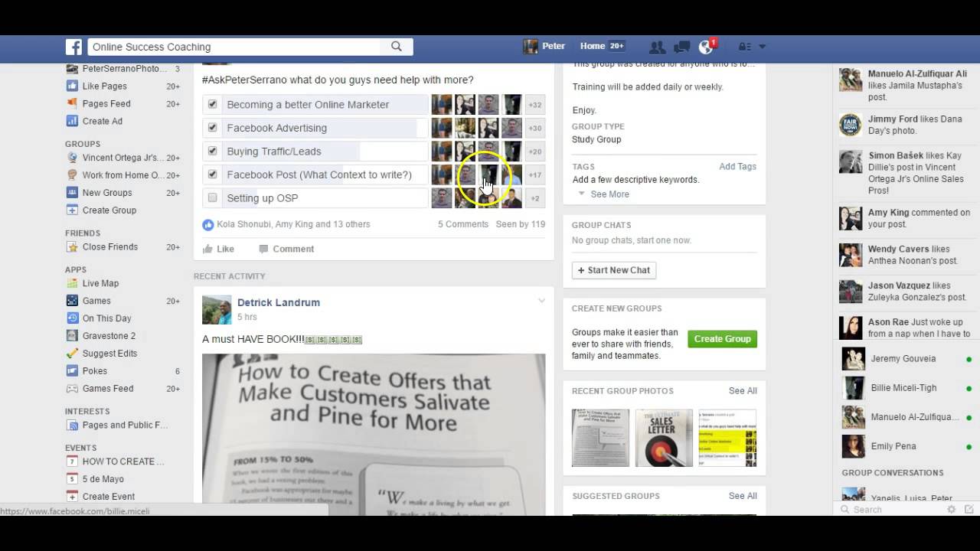Open the privacy shortcuts lock icon
980x551 pixels.
(743, 47)
